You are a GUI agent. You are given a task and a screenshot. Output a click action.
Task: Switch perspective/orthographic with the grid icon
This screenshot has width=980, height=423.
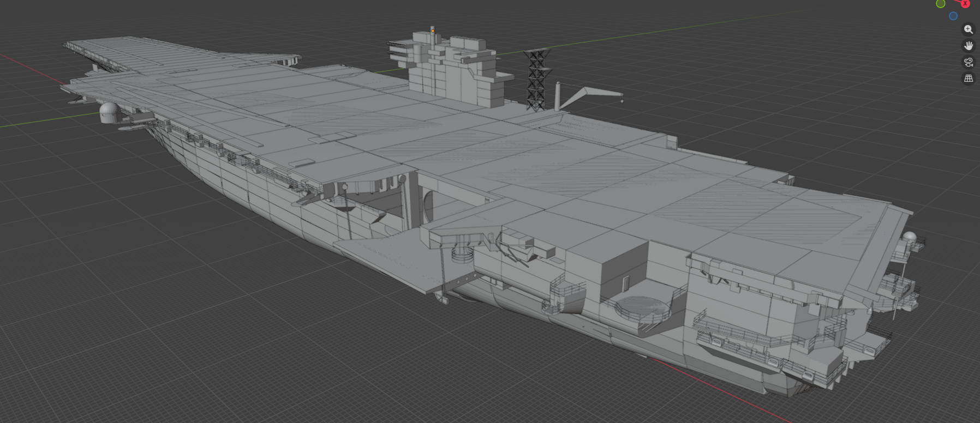pyautogui.click(x=969, y=78)
